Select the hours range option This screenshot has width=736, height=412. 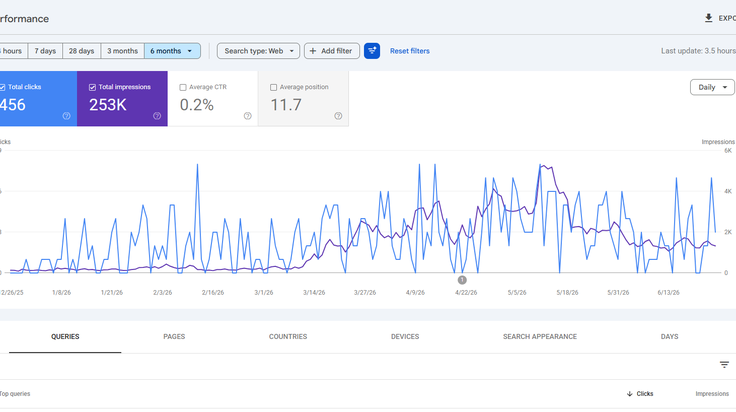(13, 51)
